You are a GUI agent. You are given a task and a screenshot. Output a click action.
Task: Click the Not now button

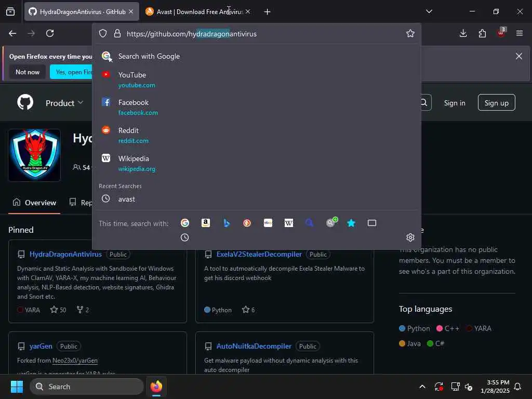pos(28,72)
